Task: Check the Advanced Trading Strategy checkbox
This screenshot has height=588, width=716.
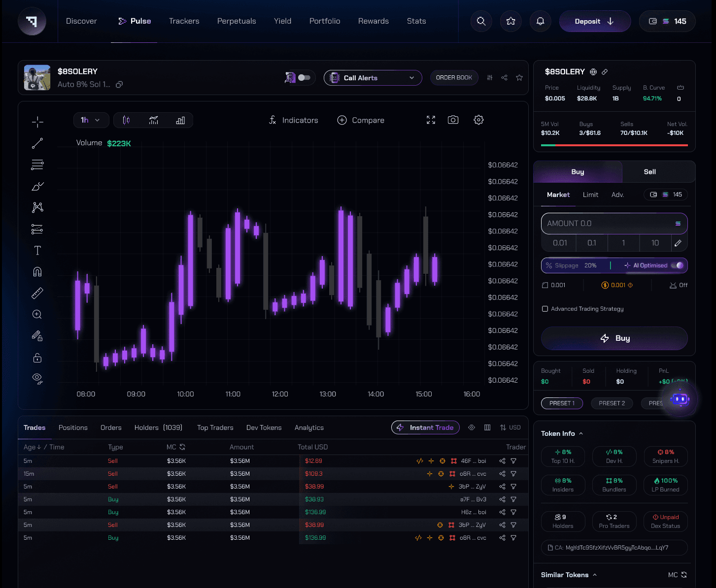Action: tap(545, 309)
